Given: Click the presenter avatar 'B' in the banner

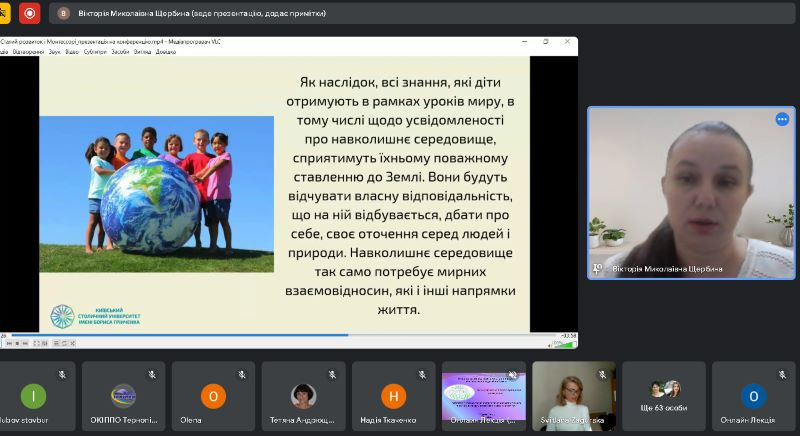Looking at the screenshot, I should point(63,13).
